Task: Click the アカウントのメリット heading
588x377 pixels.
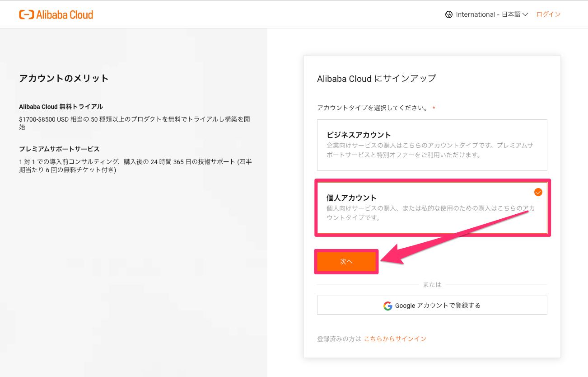Action: click(x=64, y=78)
